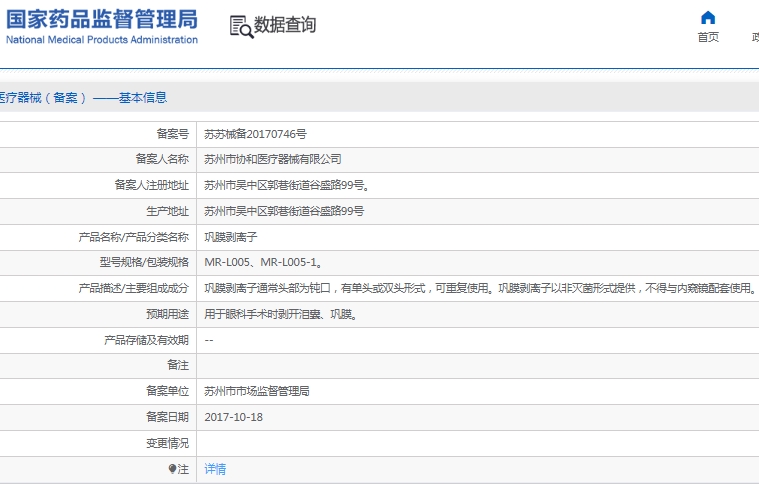Click the lightbulb icon beside 注

coord(172,469)
